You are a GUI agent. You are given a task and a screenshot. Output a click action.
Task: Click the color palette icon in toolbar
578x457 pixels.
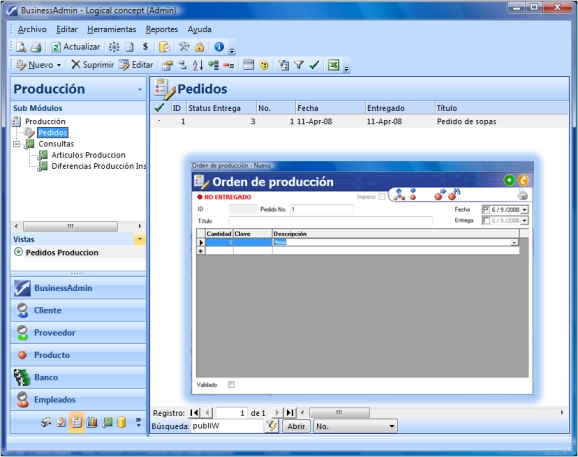point(264,66)
